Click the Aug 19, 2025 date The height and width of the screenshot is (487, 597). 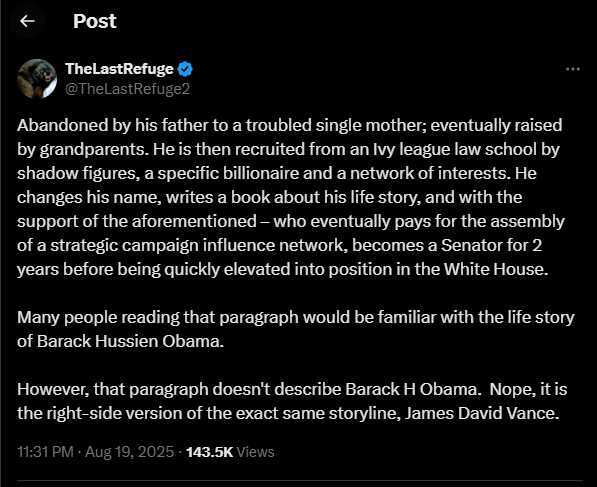pos(129,452)
